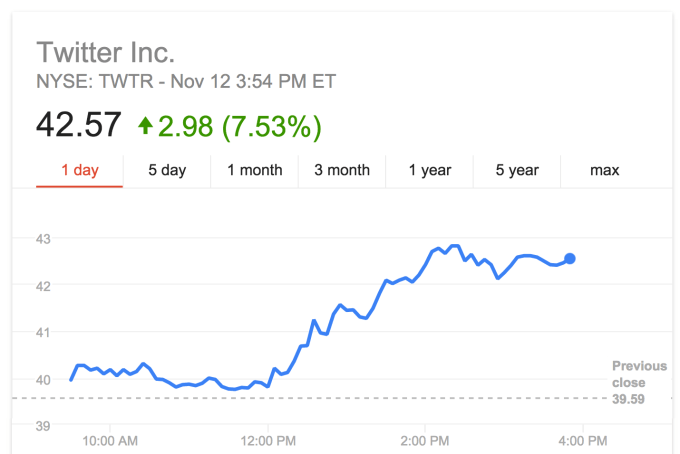Click the 41 price axis label

click(x=45, y=332)
